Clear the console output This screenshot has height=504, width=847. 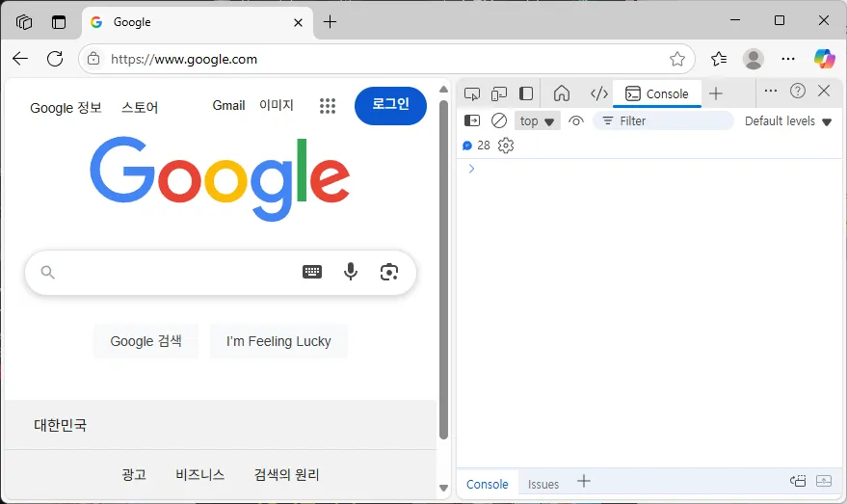(x=499, y=120)
